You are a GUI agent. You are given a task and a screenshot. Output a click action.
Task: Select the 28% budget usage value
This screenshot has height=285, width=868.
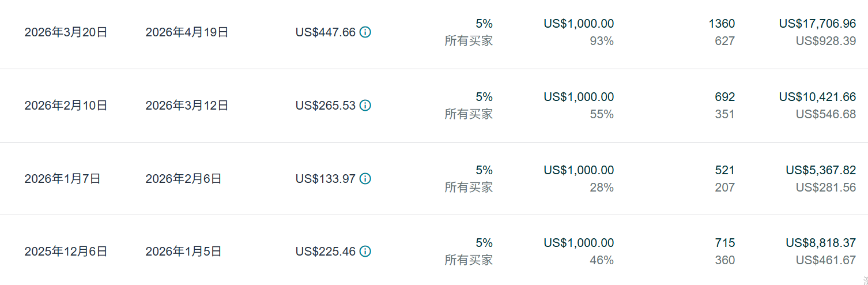point(601,187)
